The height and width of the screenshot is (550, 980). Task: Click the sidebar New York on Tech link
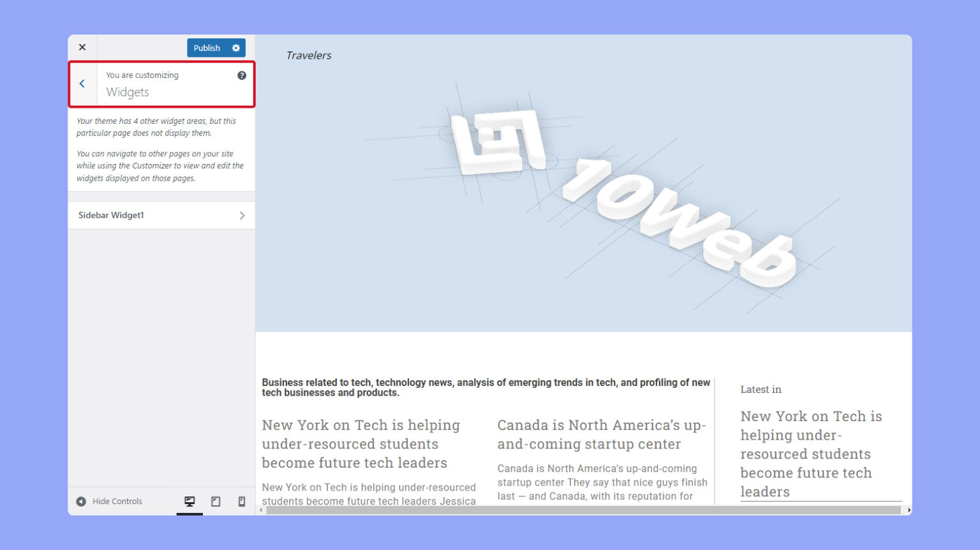(811, 454)
